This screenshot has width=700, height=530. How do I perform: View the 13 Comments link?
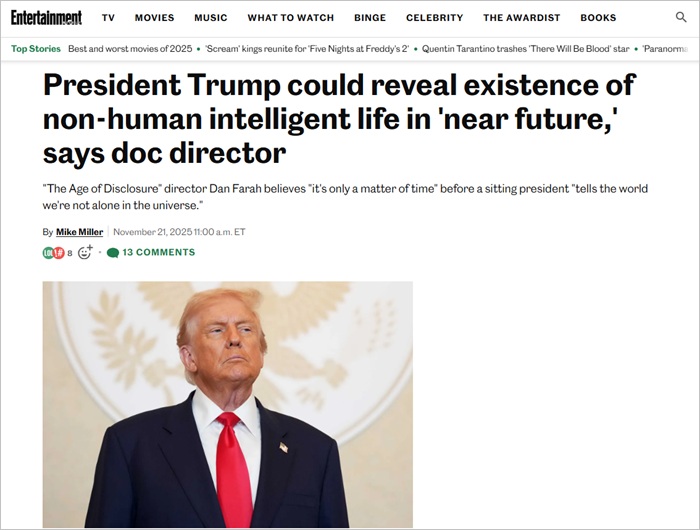158,252
